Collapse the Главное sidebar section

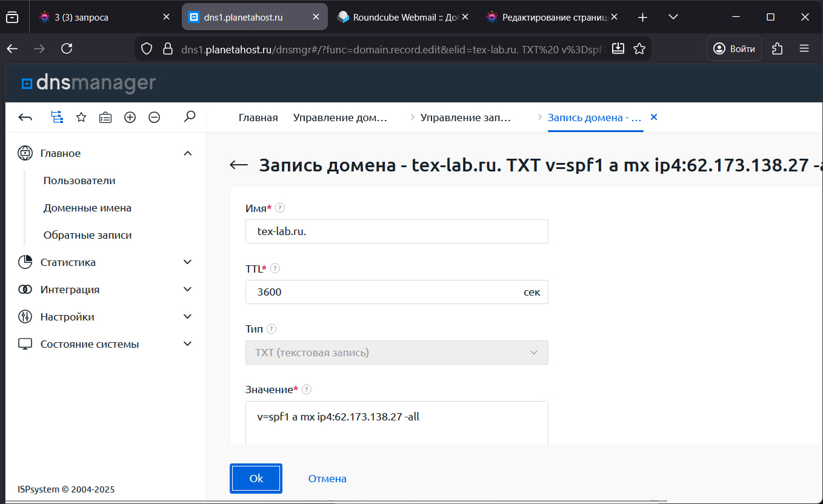187,154
